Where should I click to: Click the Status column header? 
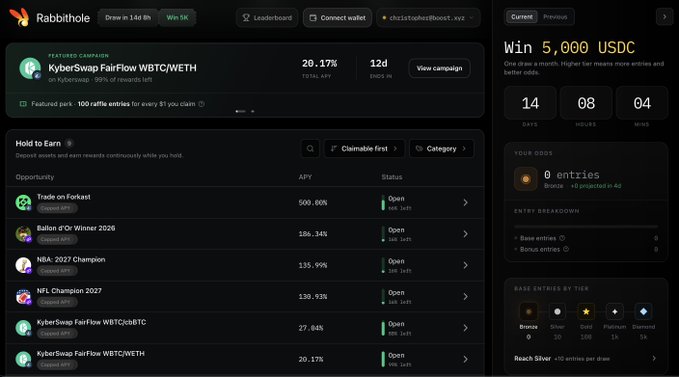coord(392,177)
